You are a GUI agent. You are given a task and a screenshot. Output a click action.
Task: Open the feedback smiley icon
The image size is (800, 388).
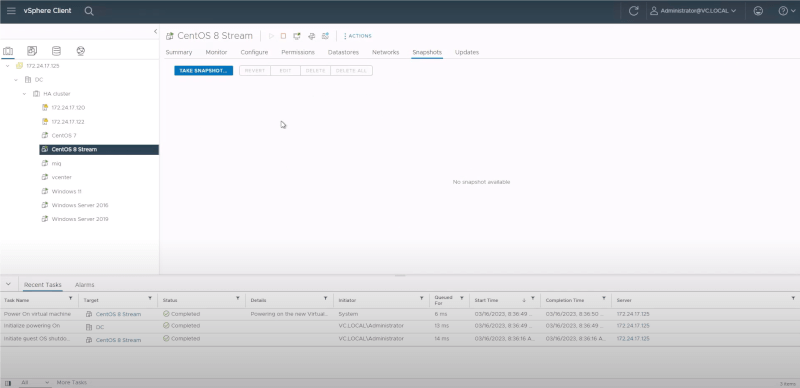tap(758, 11)
